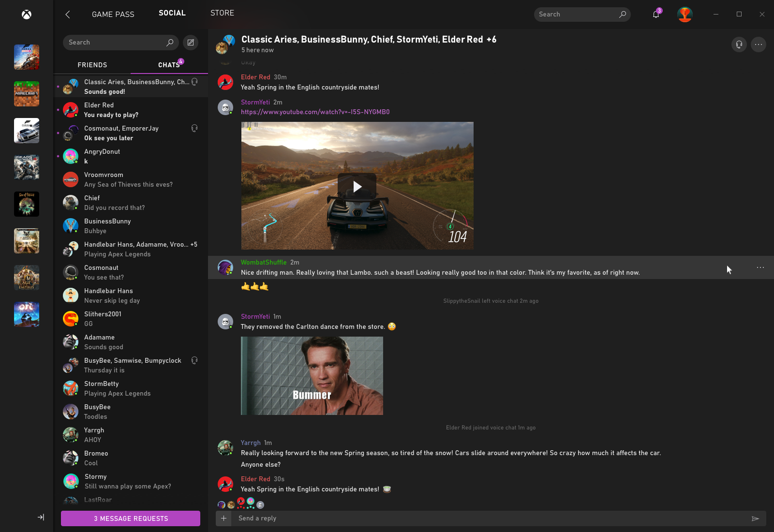This screenshot has width=774, height=532.
Task: Open BusinessBunny chat
Action: tap(131, 226)
